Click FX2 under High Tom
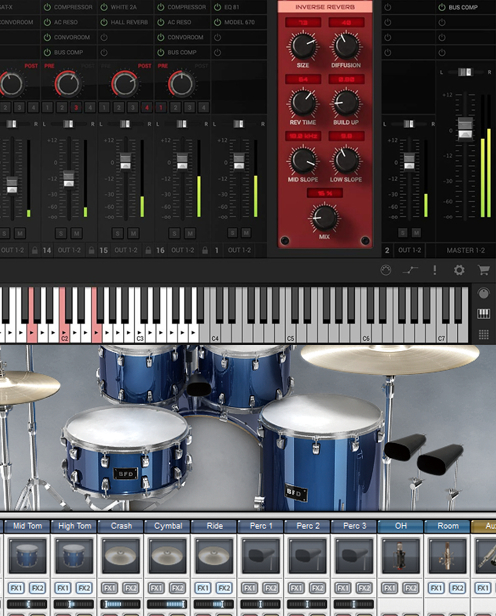Screen dimensions: 496x616 (x=84, y=588)
